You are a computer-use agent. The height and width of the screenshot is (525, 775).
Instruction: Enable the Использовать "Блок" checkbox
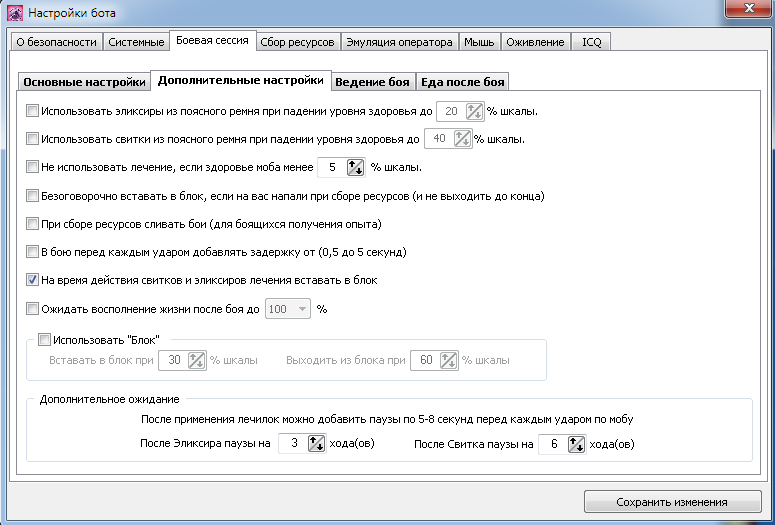click(x=44, y=340)
